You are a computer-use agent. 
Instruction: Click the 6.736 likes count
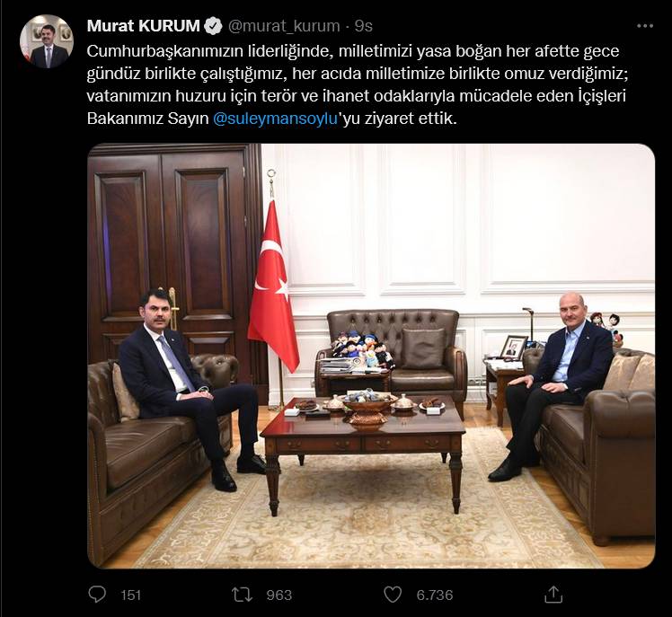click(x=435, y=595)
